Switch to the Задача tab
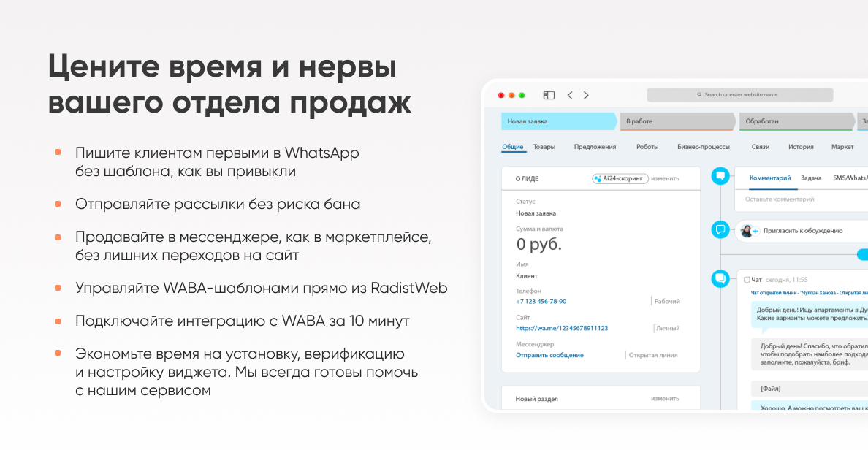Viewport: 868px width, 450px height. [x=811, y=178]
